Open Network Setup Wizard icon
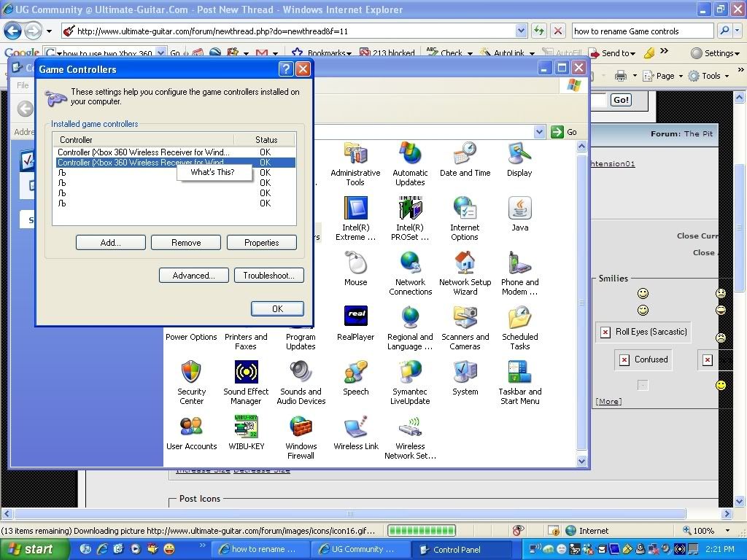 coord(465,273)
